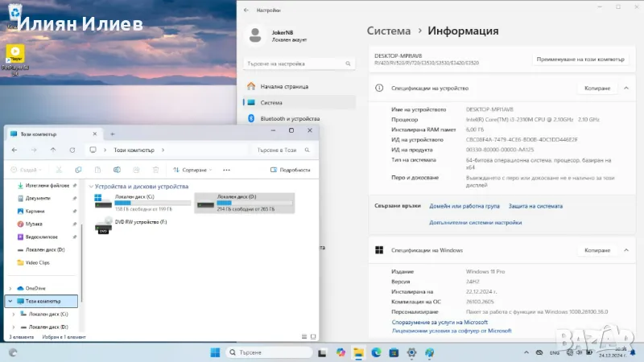Click in Settings search field
Image resolution: width=644 pixels, height=362 pixels.
tap(299, 64)
